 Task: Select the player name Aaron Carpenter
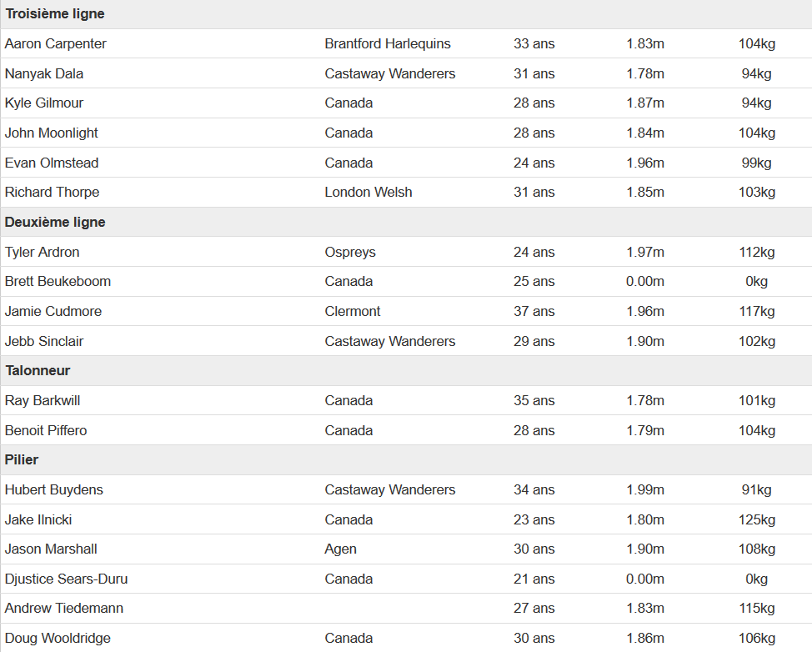coord(55,43)
